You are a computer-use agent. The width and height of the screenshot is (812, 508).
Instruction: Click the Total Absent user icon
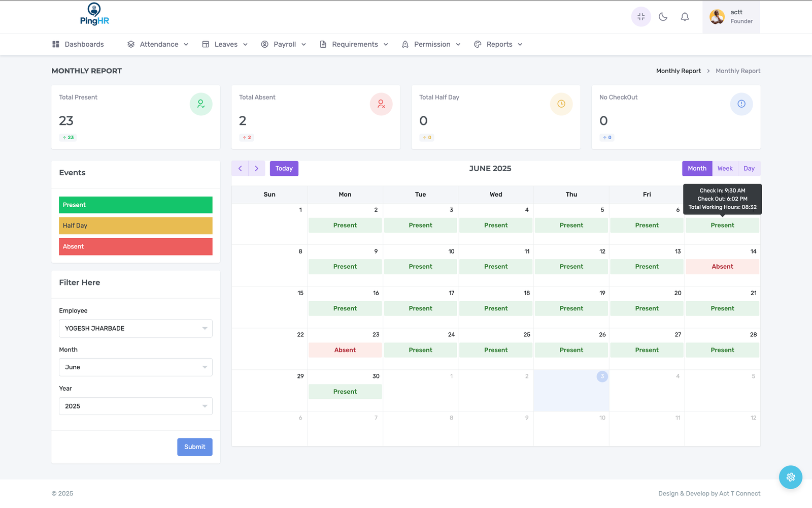(x=381, y=104)
